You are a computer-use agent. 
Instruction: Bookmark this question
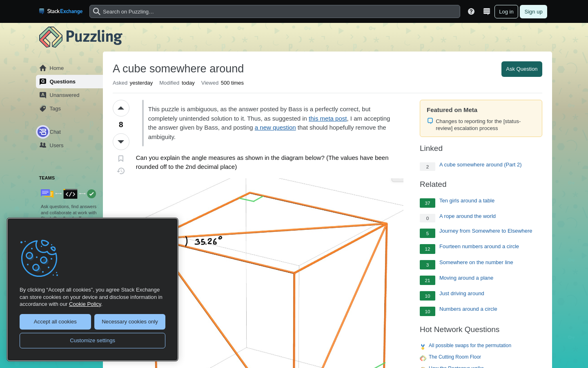121,159
